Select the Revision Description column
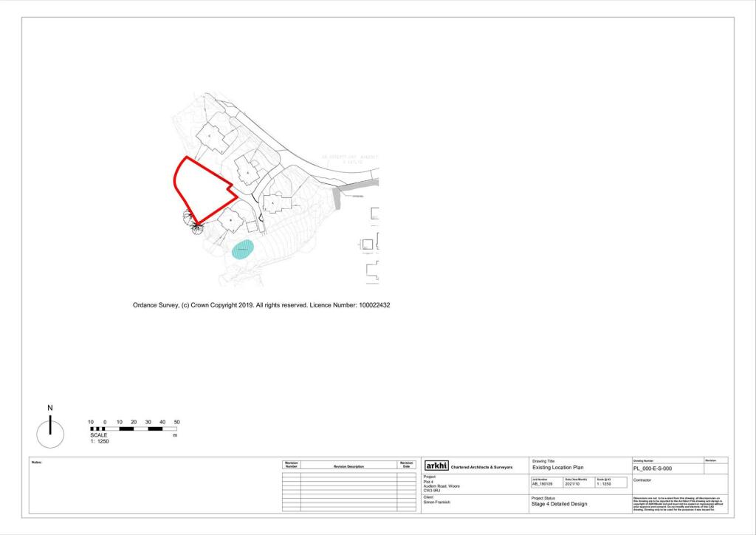The height and width of the screenshot is (535, 756). pos(348,466)
